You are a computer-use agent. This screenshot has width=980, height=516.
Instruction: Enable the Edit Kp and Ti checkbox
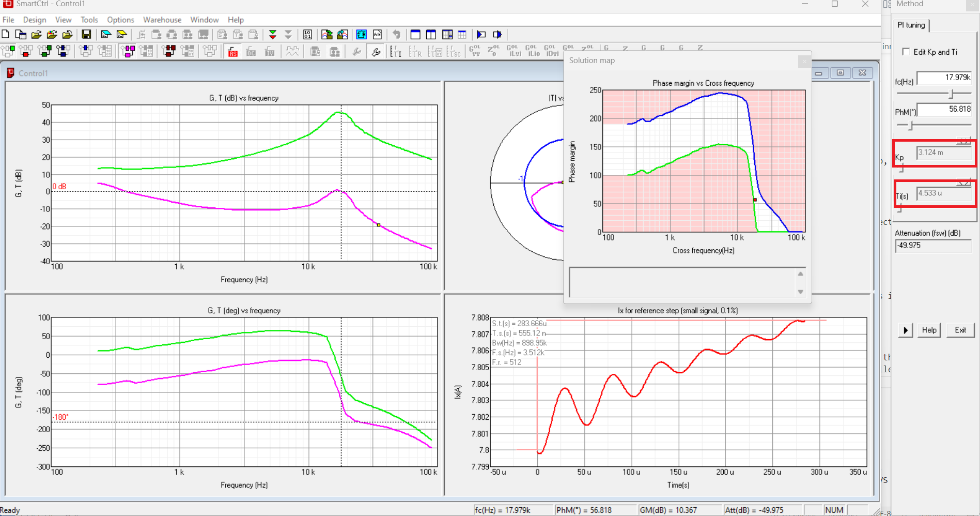coord(906,52)
